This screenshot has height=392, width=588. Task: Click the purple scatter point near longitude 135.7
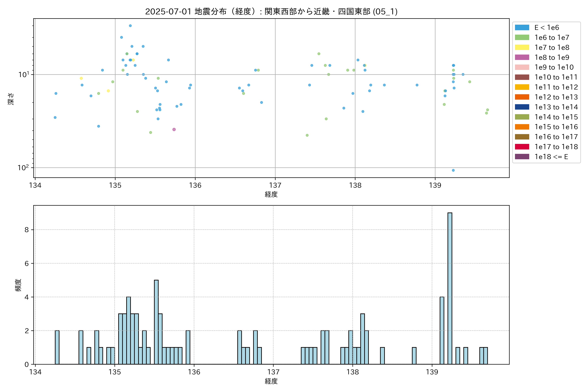pos(174,130)
